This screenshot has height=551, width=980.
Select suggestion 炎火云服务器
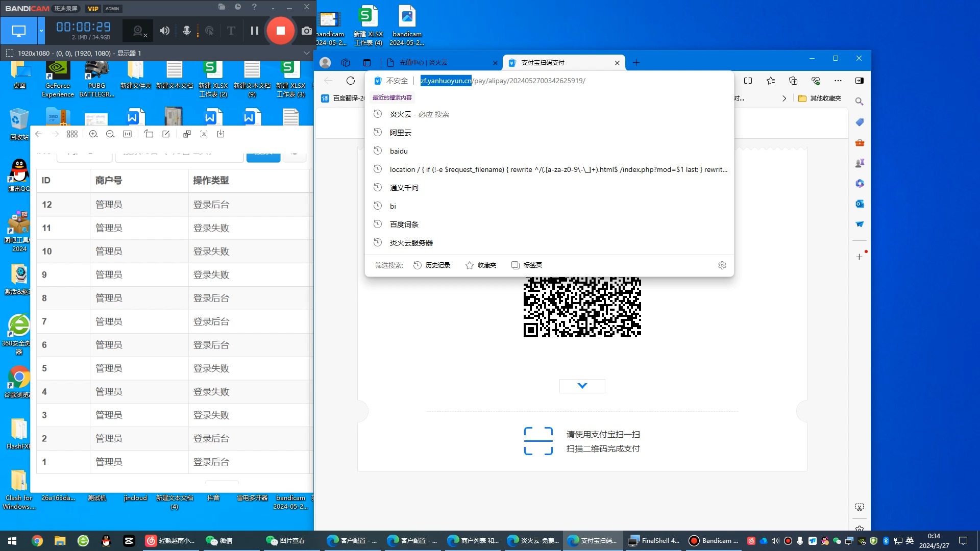click(549, 243)
